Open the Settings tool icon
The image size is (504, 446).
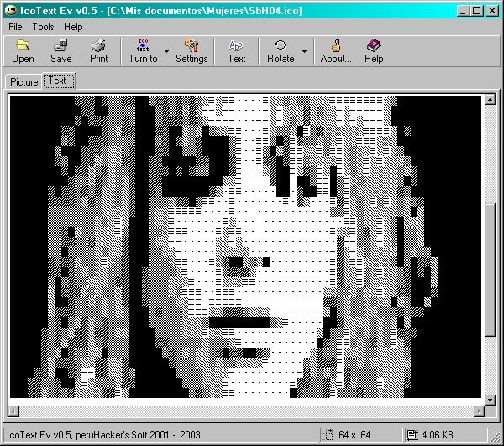(x=192, y=45)
